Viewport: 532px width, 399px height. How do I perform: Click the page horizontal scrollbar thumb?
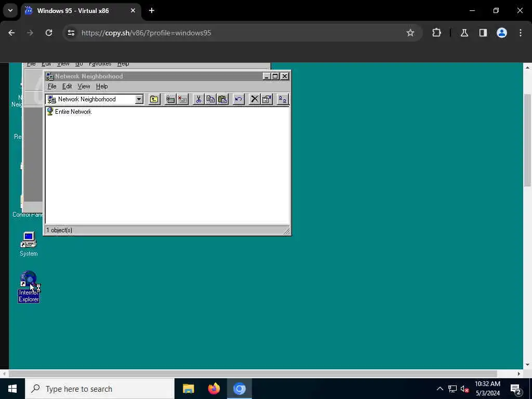pos(253,374)
